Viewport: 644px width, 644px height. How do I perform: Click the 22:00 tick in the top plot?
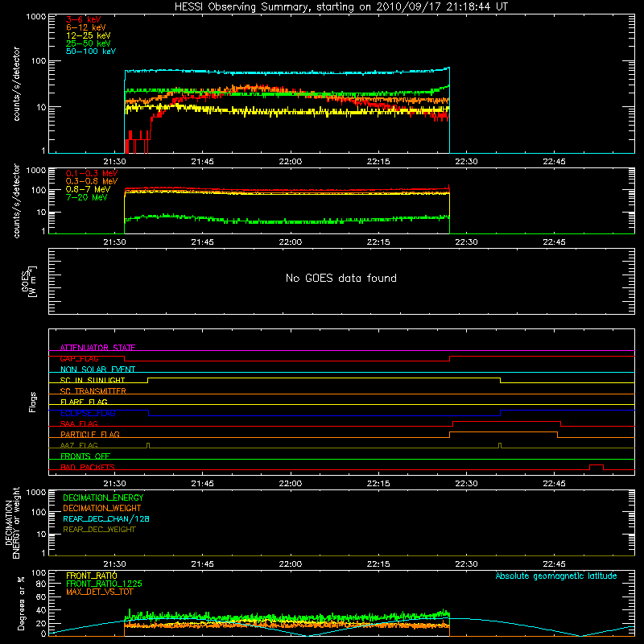(x=291, y=162)
